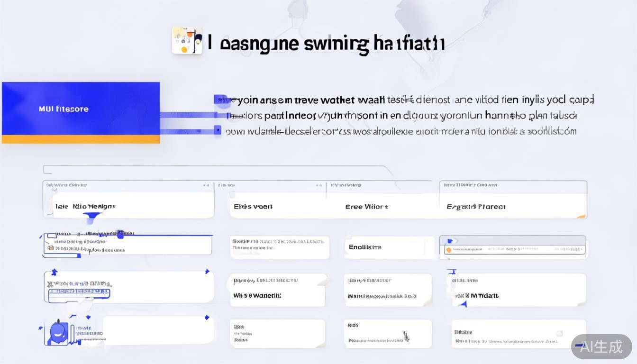Click the app logo beside the page title
This screenshot has height=364, width=637.
[187, 40]
